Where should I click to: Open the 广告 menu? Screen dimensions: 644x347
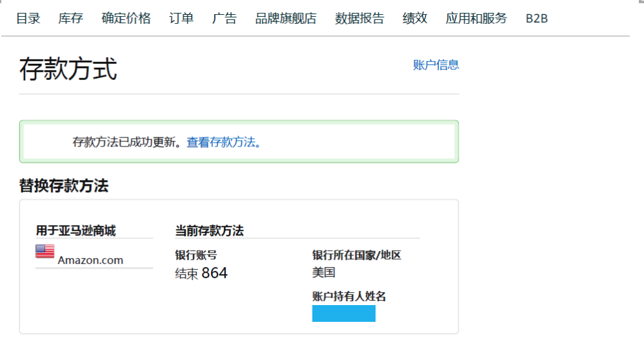[224, 18]
